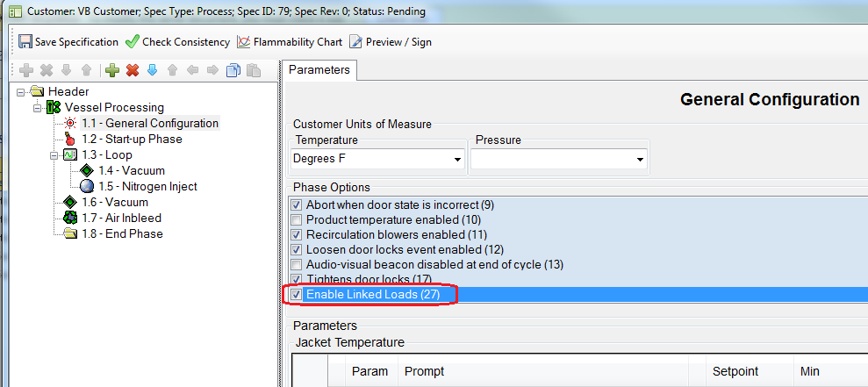Screen dimensions: 868x387
Task: Toggle Product temperature enabled checkbox
Action: 297,219
